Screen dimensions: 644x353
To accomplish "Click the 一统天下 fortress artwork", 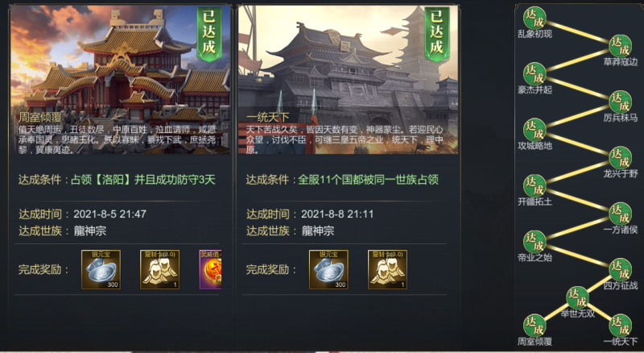I will pyautogui.click(x=348, y=80).
